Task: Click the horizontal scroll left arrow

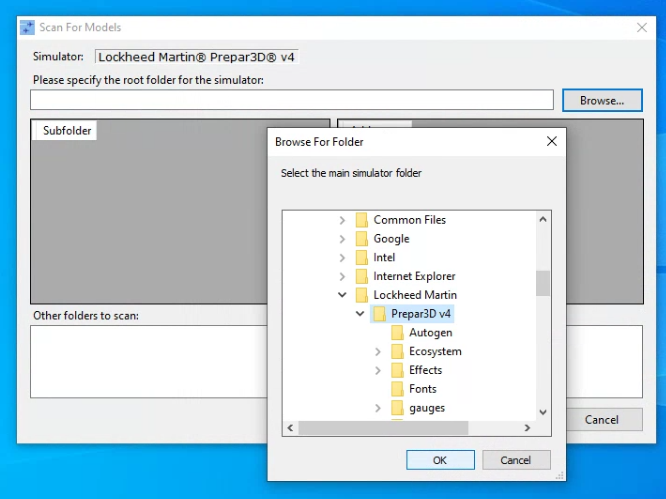Action: pyautogui.click(x=291, y=428)
